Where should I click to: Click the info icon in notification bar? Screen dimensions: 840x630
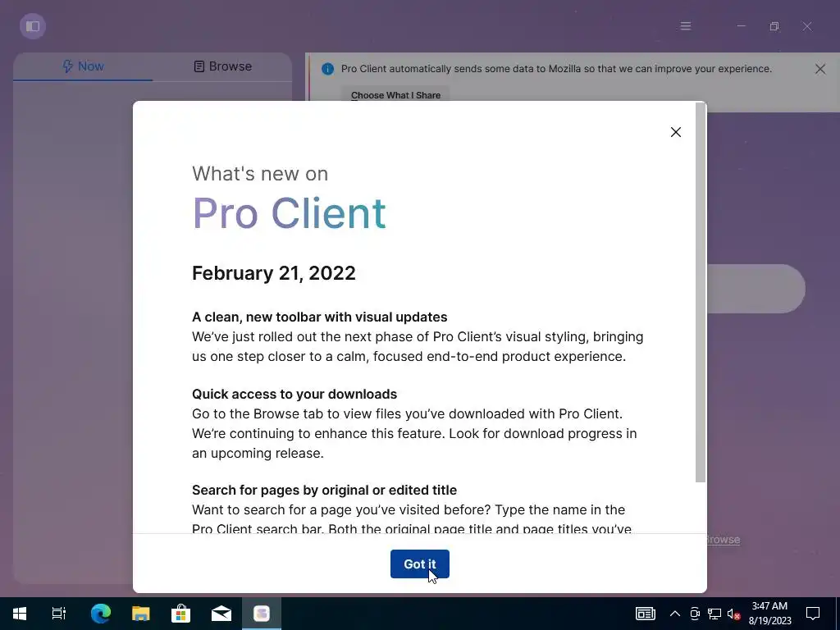click(327, 69)
